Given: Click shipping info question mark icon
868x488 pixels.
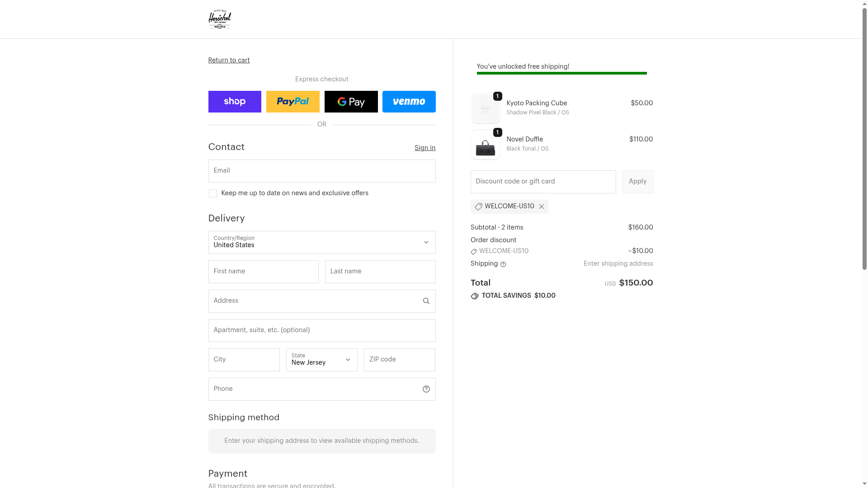Looking at the screenshot, I should [503, 264].
